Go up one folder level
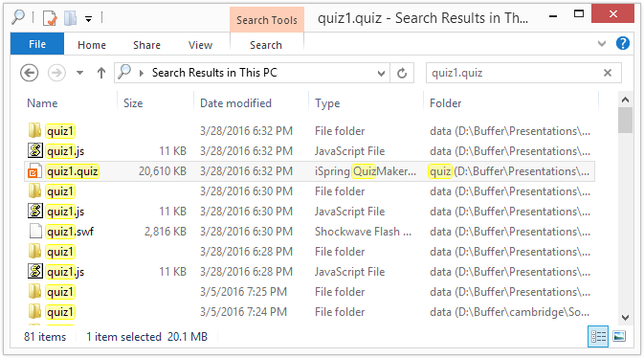Screen dimensions: 644x358 (101, 73)
